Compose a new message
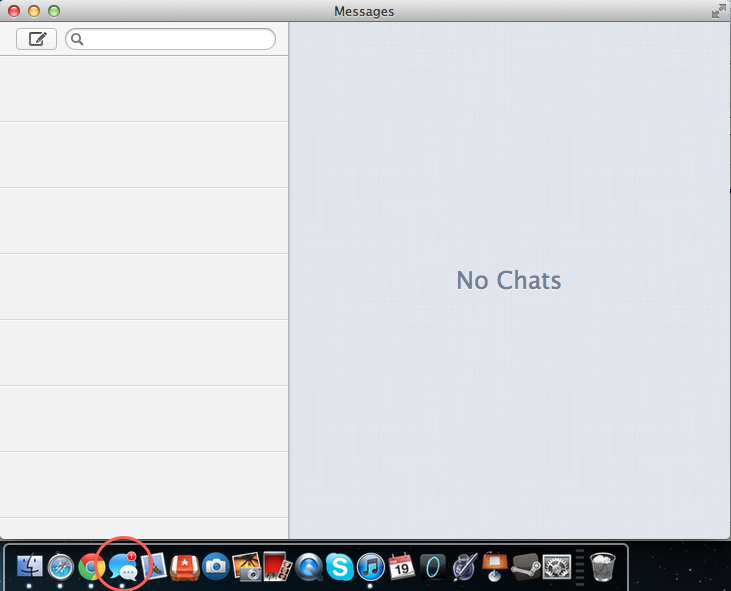 click(36, 39)
